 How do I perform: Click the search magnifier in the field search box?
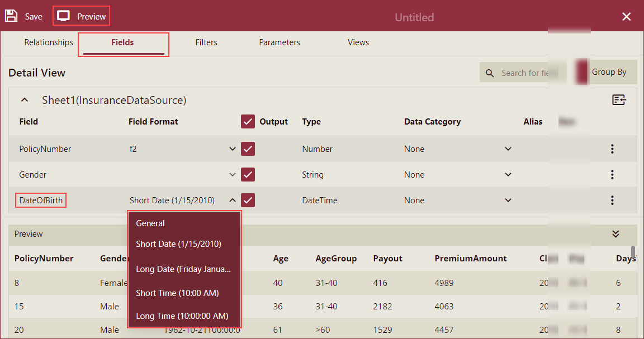click(490, 73)
